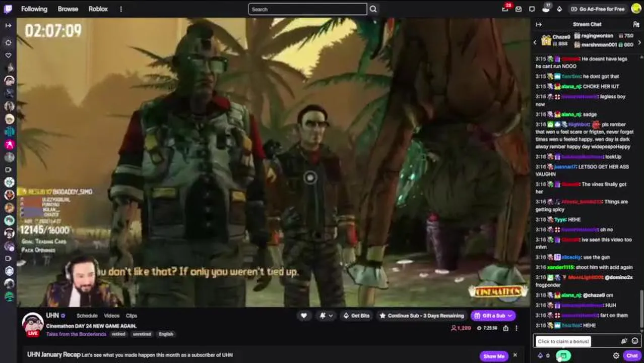Go to previous gift leaderboard page
644x363 pixels.
pyautogui.click(x=535, y=43)
